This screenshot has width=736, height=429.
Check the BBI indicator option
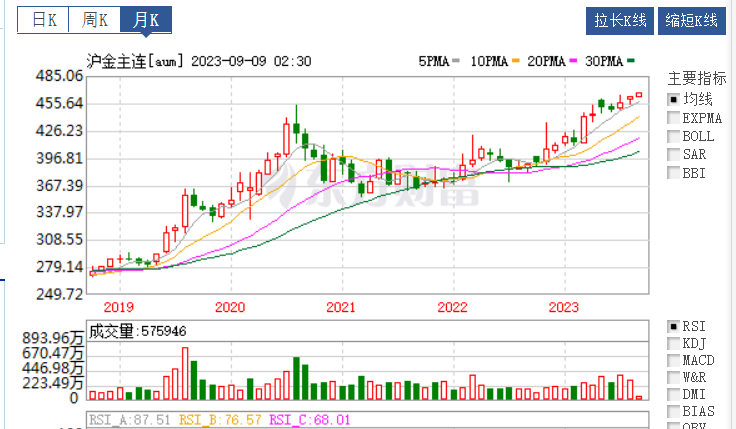tap(673, 172)
